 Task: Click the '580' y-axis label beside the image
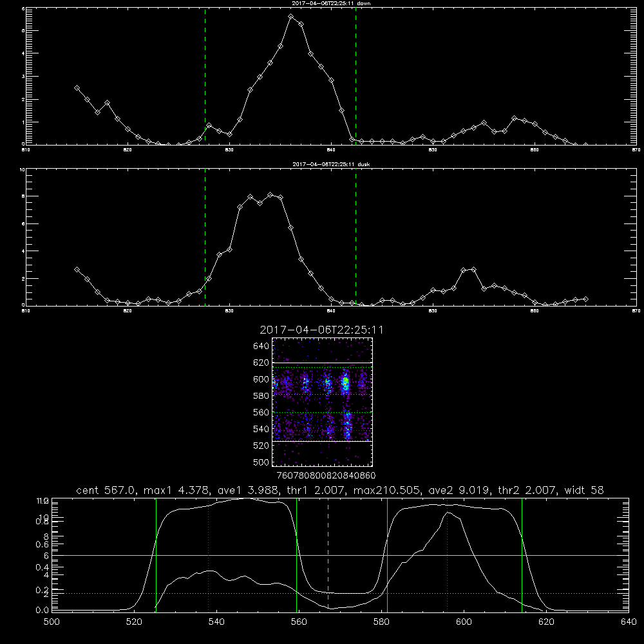261,395
